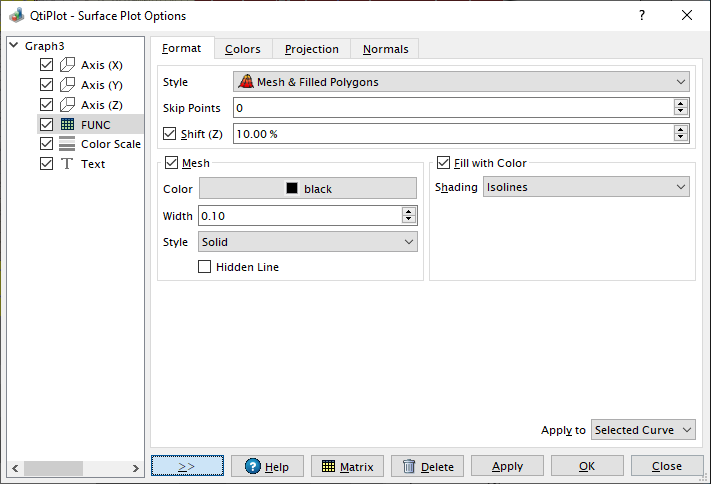This screenshot has width=711, height=484.
Task: Click the black mesh color button
Action: [x=308, y=188]
